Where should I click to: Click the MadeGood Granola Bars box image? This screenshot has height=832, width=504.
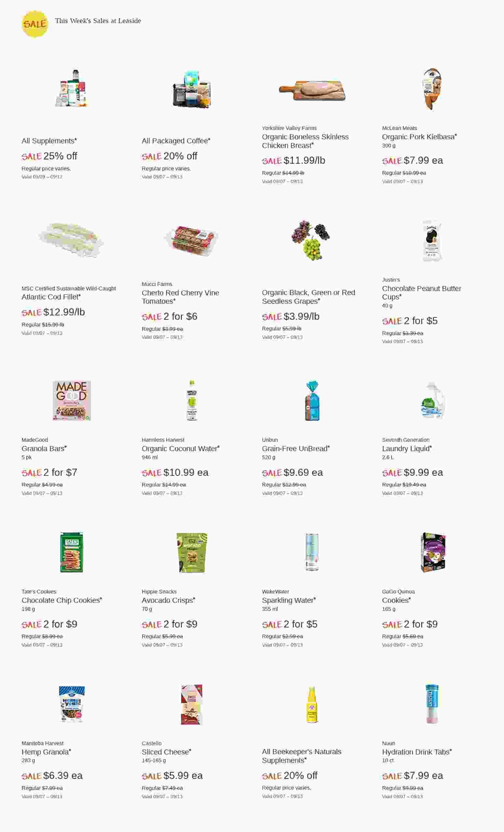tap(71, 401)
